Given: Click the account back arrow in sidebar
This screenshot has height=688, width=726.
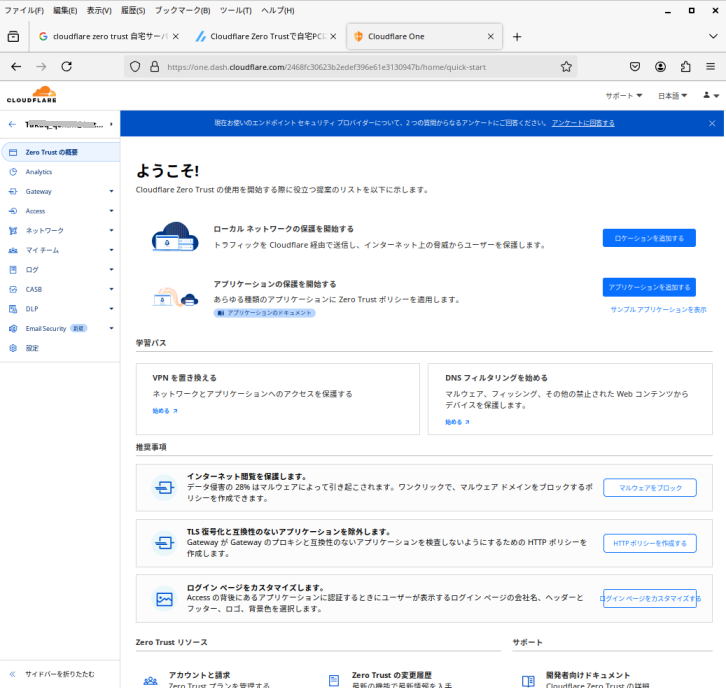Looking at the screenshot, I should (13, 124).
